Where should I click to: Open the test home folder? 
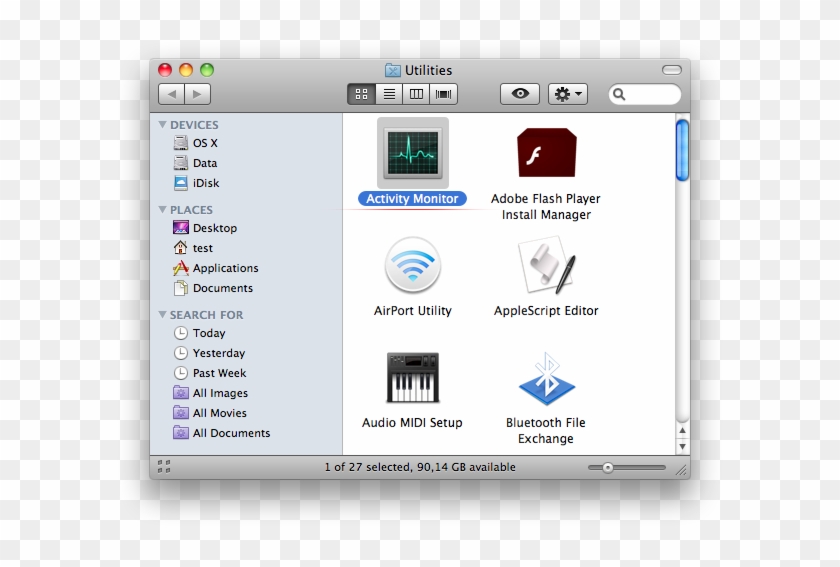pyautogui.click(x=193, y=248)
